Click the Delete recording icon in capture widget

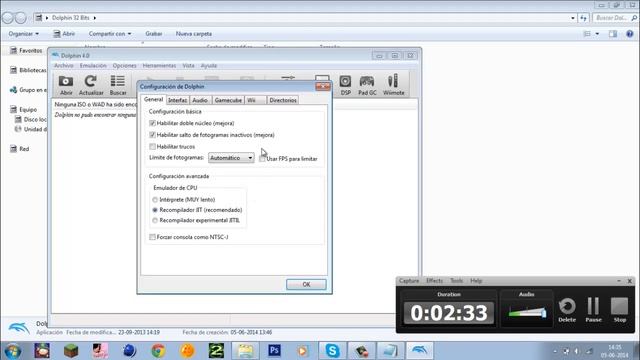pyautogui.click(x=567, y=310)
